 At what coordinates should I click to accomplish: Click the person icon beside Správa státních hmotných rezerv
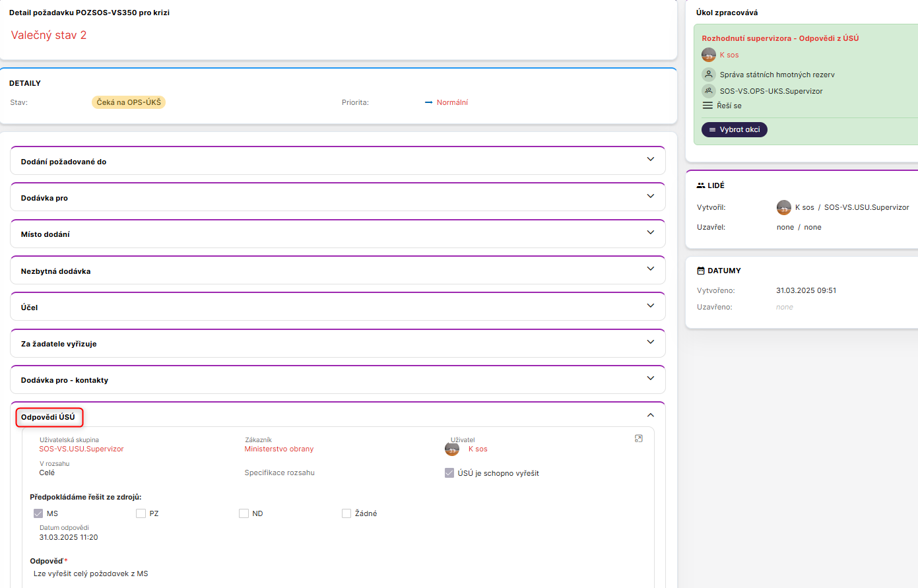[709, 75]
